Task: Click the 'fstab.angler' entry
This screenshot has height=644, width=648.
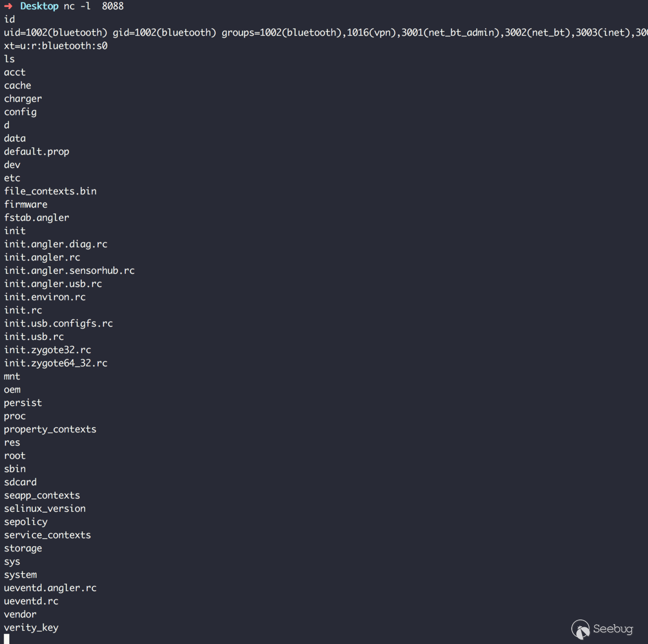Action: 37,218
